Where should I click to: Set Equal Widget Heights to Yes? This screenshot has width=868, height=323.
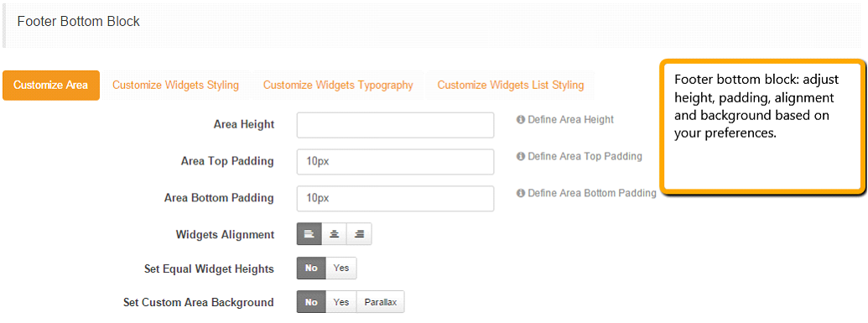(x=341, y=268)
